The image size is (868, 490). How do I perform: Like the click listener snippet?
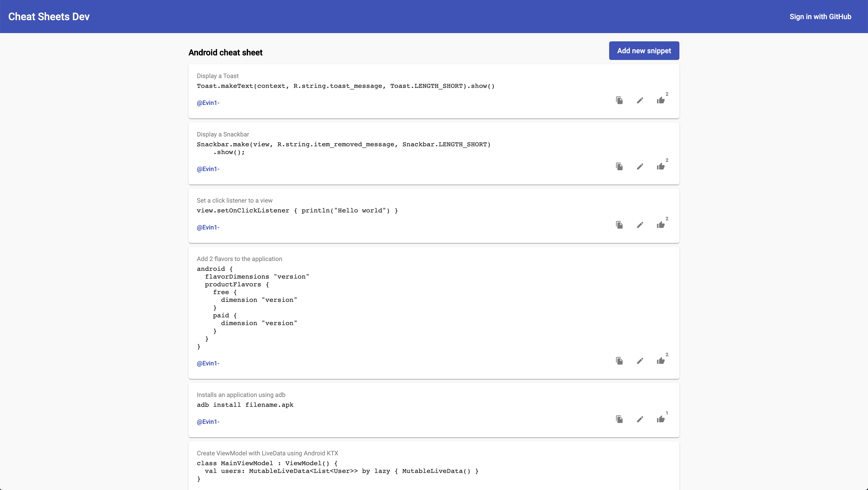[661, 225]
